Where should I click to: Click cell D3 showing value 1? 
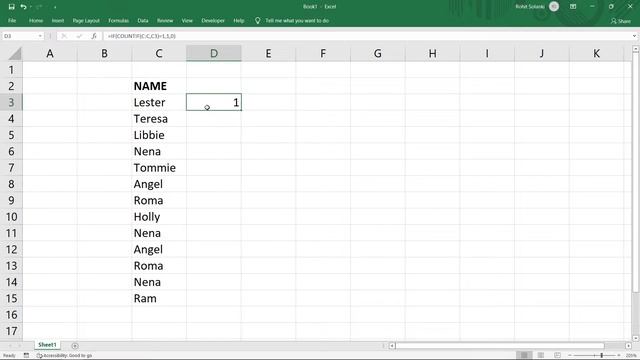[213, 102]
